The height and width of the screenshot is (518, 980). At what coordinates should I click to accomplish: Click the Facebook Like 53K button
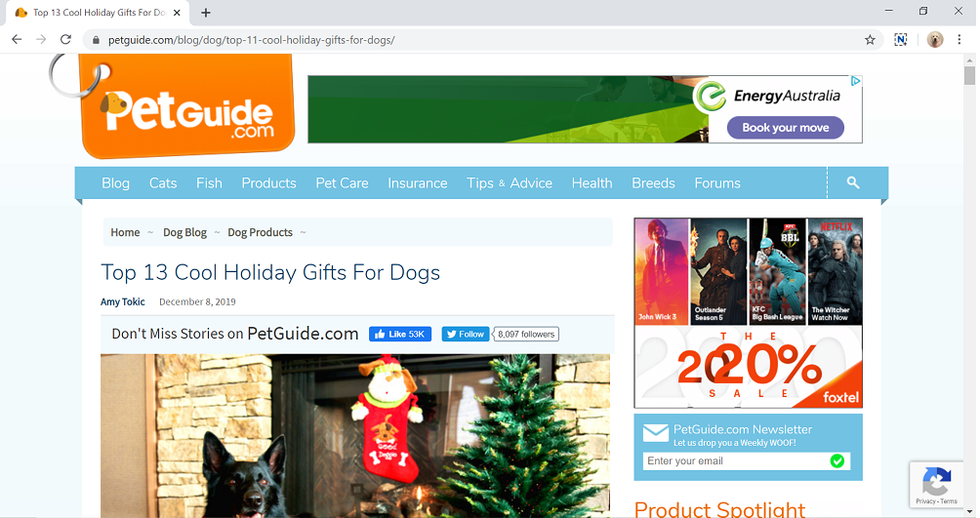(400, 335)
